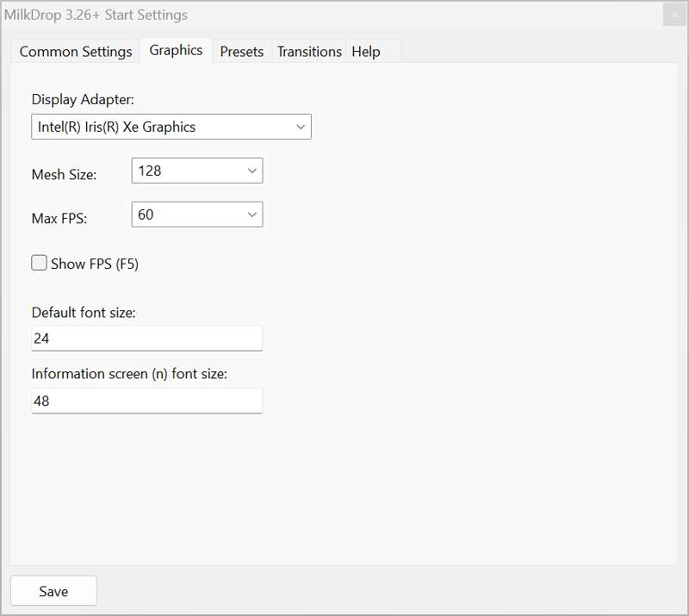
Task: Focus the Information screen font size field
Action: [x=147, y=401]
